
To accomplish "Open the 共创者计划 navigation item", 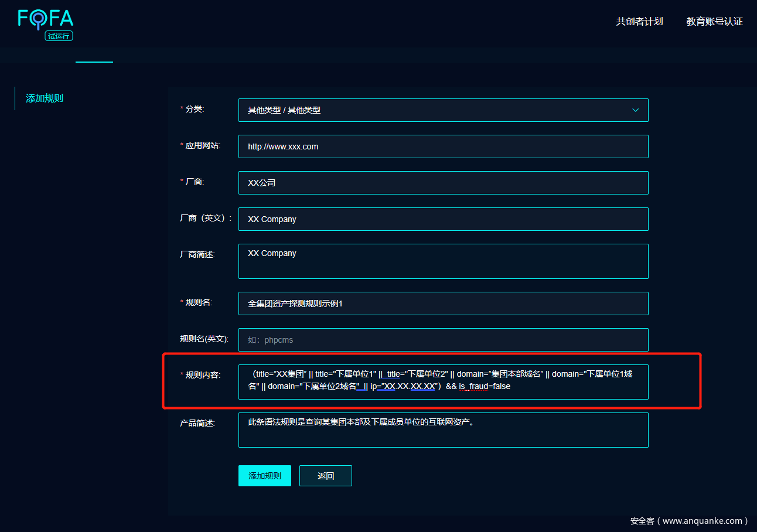I will [639, 22].
